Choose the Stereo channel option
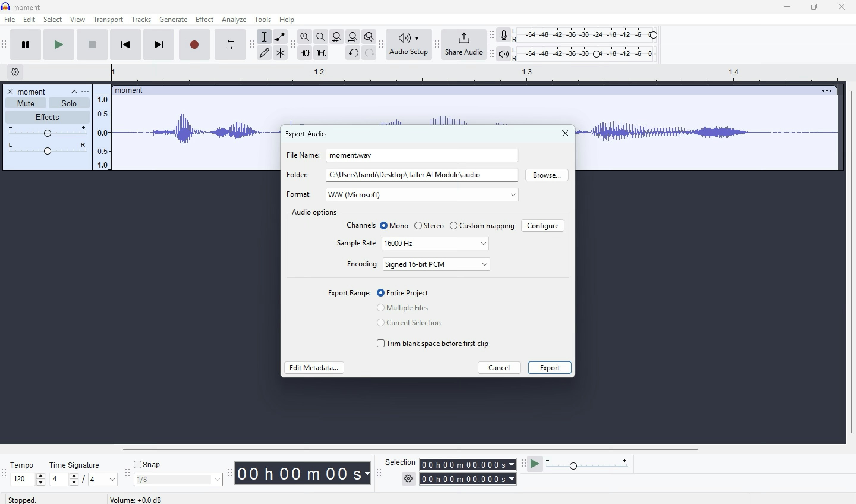Screen dimensions: 856x504 [x=418, y=226]
